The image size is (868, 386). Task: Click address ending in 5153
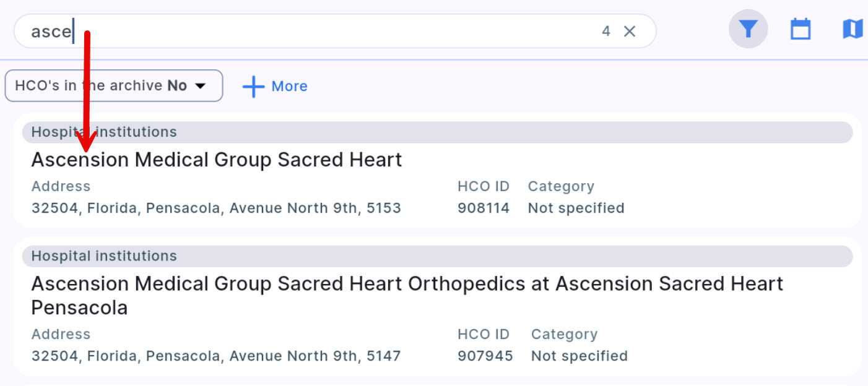[x=216, y=208]
